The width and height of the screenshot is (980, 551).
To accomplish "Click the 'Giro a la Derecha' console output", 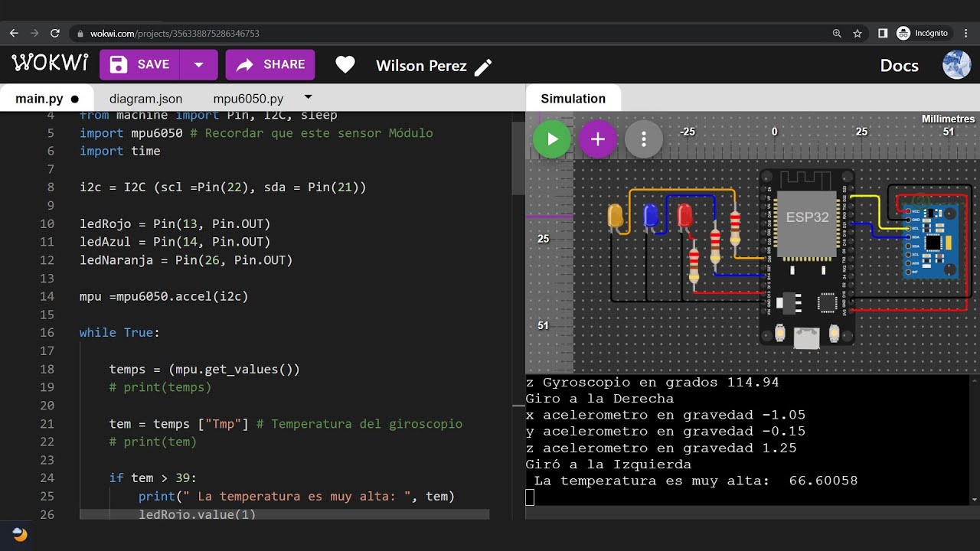I will (599, 399).
